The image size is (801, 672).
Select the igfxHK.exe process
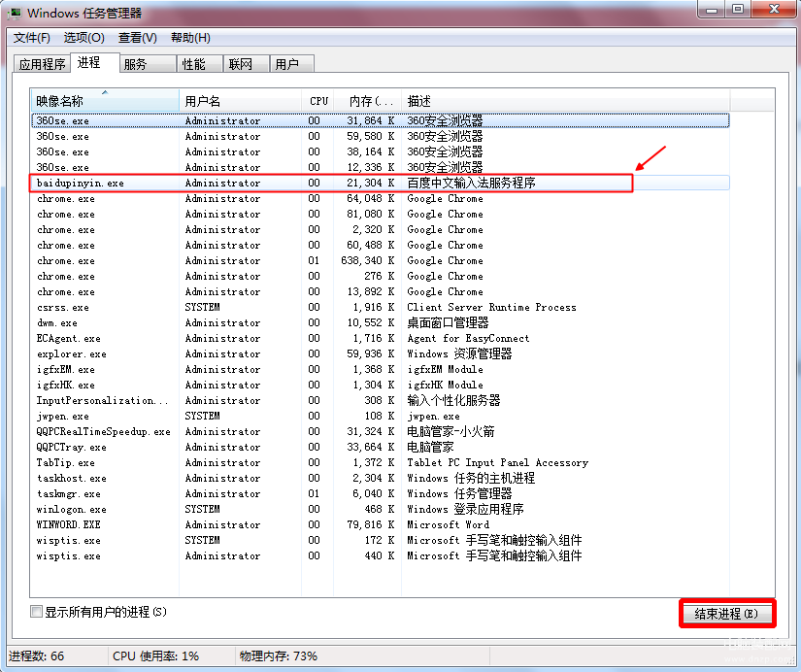point(380,385)
